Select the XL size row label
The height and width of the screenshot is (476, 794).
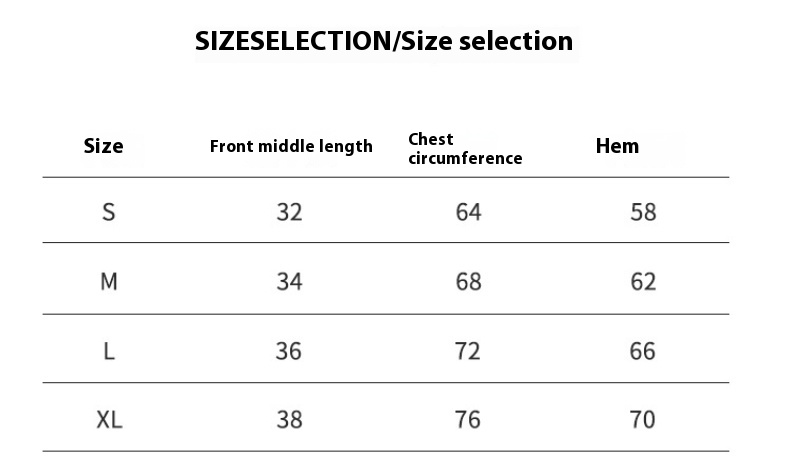[109, 420]
